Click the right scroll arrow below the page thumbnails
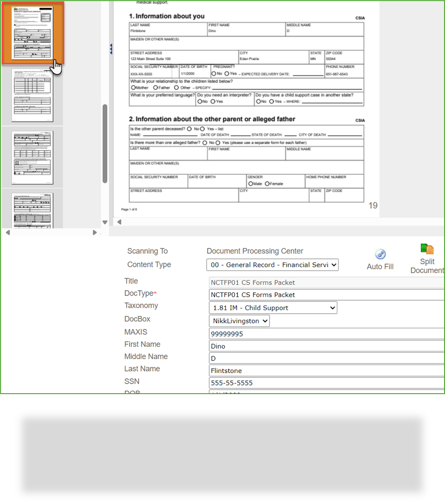445x504 pixels. (x=95, y=232)
